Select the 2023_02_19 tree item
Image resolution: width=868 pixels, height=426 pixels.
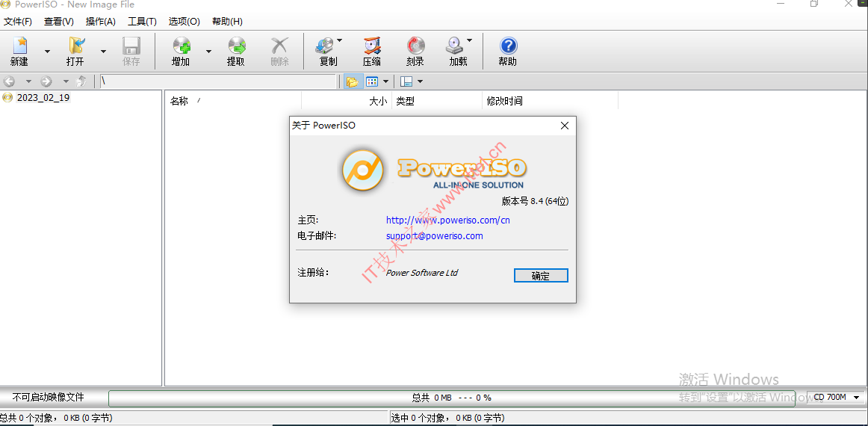[x=43, y=97]
